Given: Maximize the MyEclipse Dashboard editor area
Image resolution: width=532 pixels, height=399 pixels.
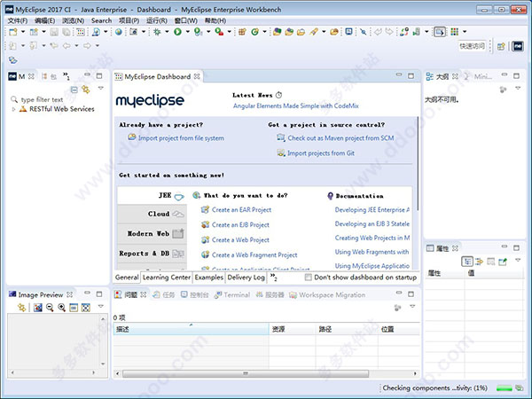Looking at the screenshot, I should tap(411, 75).
